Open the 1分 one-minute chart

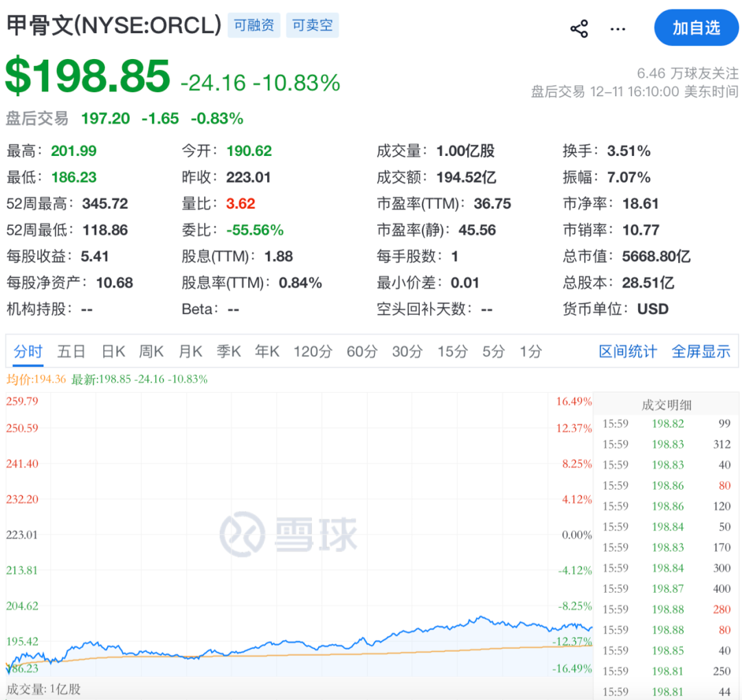530,351
